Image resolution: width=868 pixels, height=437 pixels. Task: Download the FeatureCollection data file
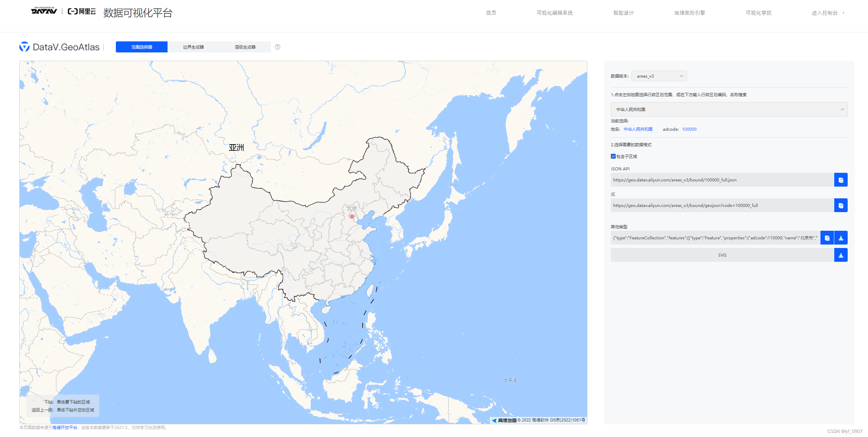[841, 238]
